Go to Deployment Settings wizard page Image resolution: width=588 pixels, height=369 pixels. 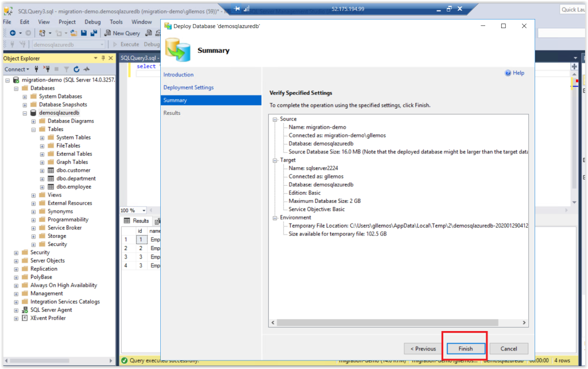point(188,87)
